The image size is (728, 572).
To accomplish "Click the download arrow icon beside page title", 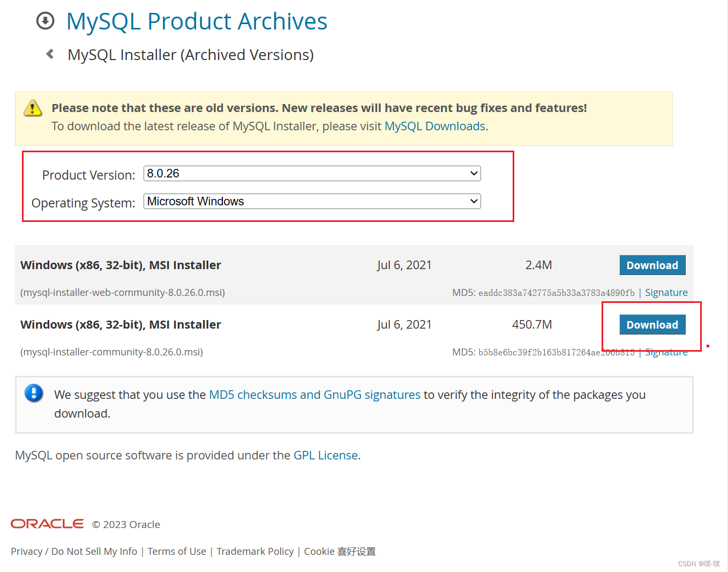I will coord(45,20).
